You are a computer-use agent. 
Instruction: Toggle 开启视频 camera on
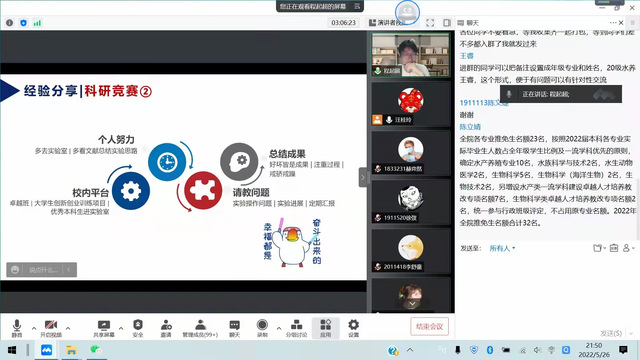click(x=51, y=328)
